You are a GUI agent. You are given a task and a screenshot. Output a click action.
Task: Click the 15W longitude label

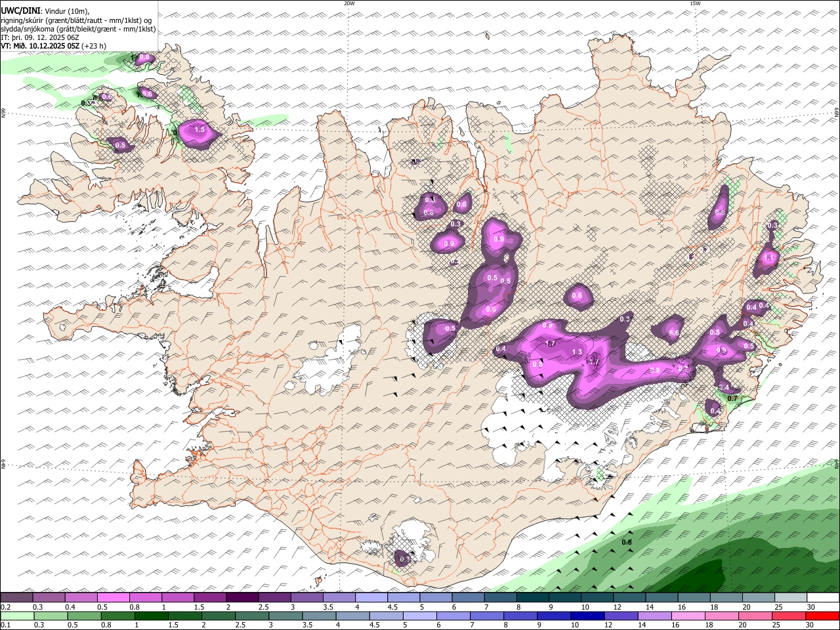pyautogui.click(x=695, y=3)
